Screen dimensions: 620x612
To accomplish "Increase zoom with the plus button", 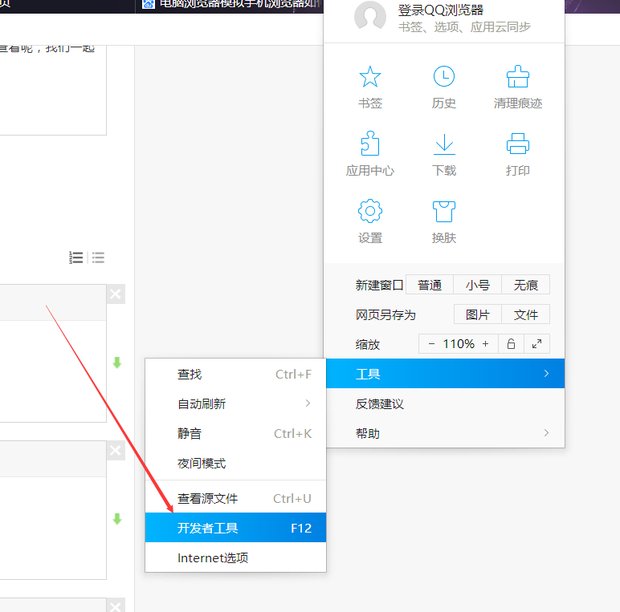I will 485,344.
